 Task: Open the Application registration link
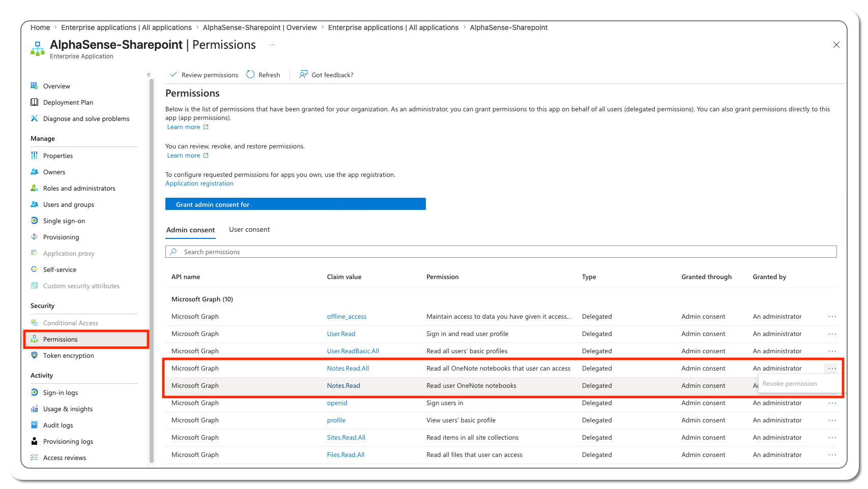(199, 184)
